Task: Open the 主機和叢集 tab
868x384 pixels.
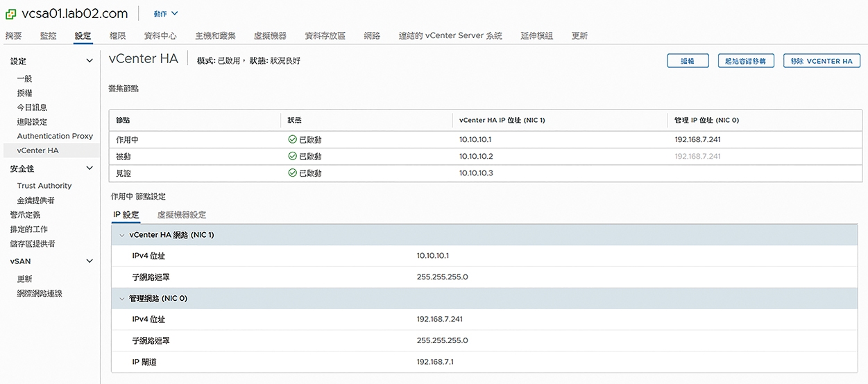Action: (215, 36)
